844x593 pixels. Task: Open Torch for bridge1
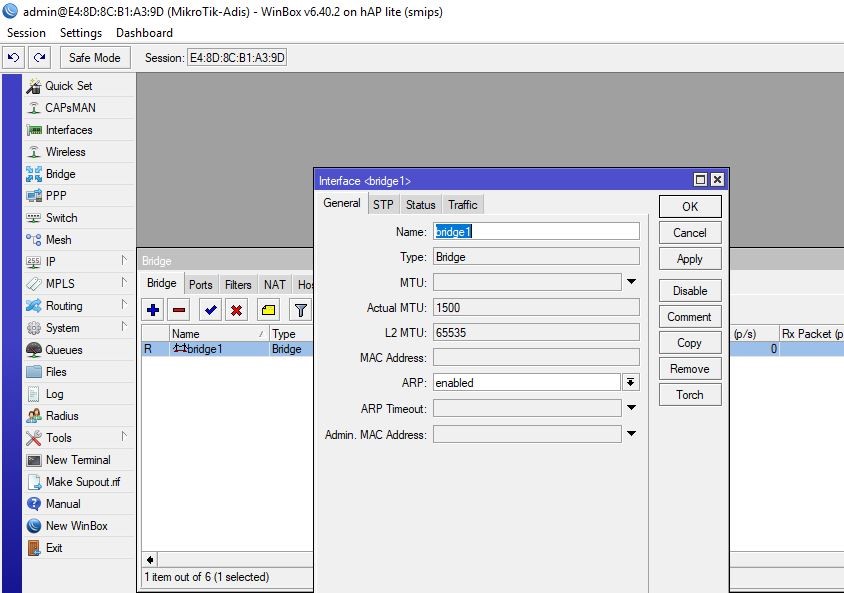coord(690,394)
